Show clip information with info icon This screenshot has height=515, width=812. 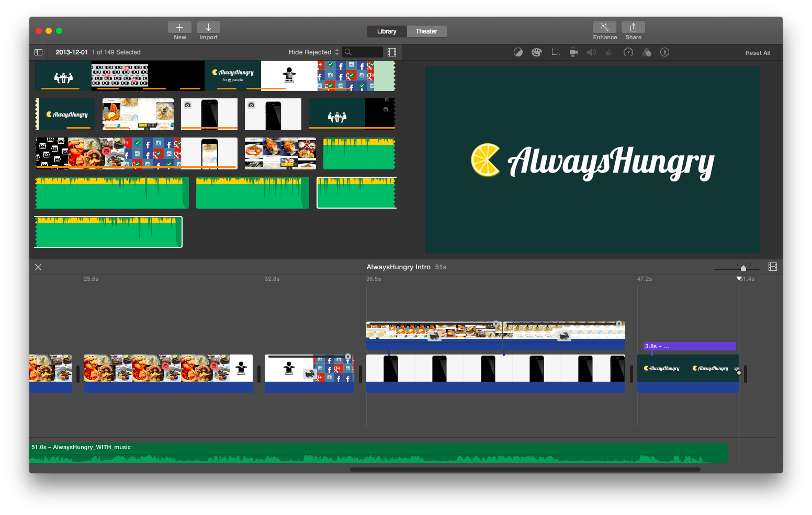coord(664,52)
